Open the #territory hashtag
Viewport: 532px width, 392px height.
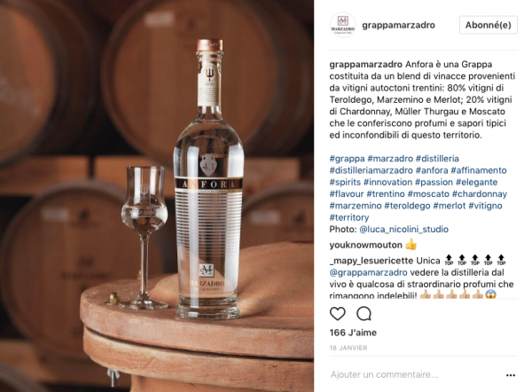click(349, 217)
